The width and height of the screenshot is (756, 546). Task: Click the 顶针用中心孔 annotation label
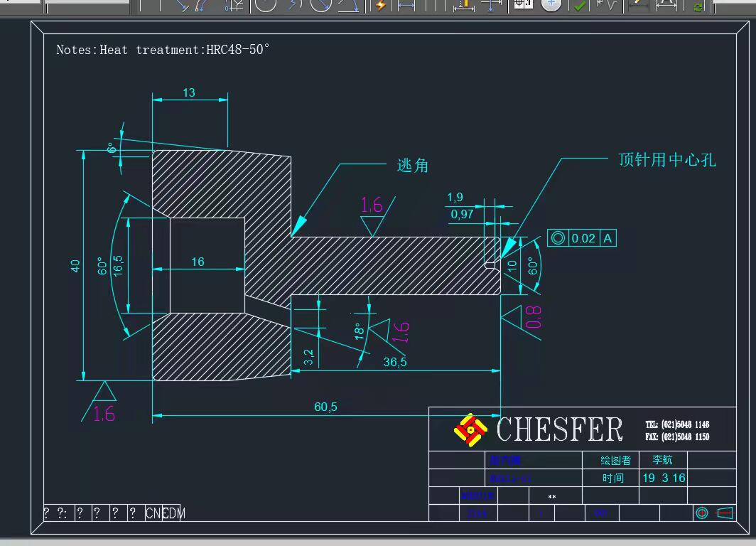pos(666,160)
